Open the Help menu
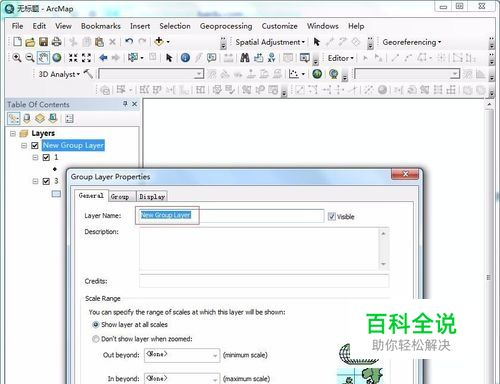Viewport: 500px width, 384px height. [x=356, y=26]
